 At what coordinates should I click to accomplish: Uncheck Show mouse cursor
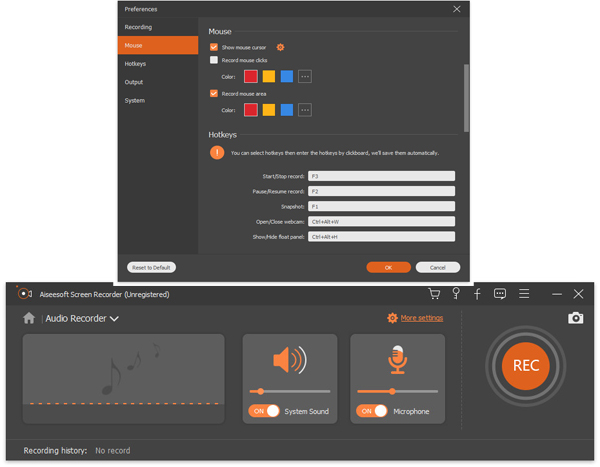click(214, 47)
